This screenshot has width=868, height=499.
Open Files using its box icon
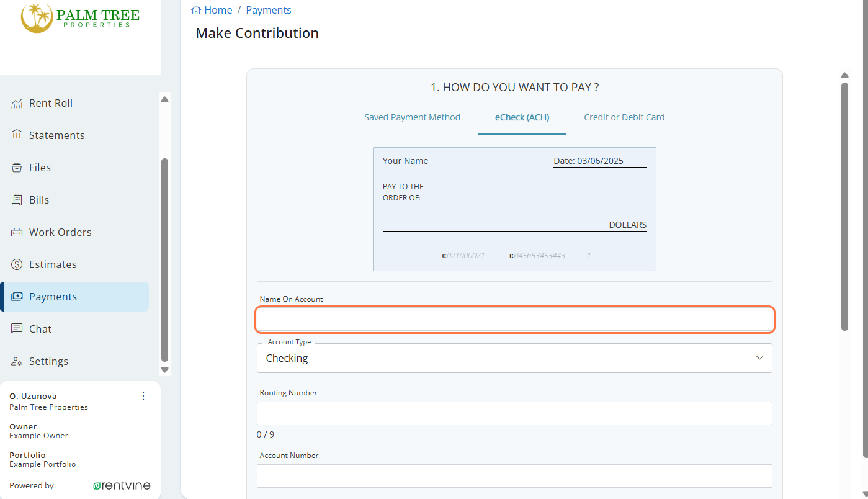pos(17,168)
